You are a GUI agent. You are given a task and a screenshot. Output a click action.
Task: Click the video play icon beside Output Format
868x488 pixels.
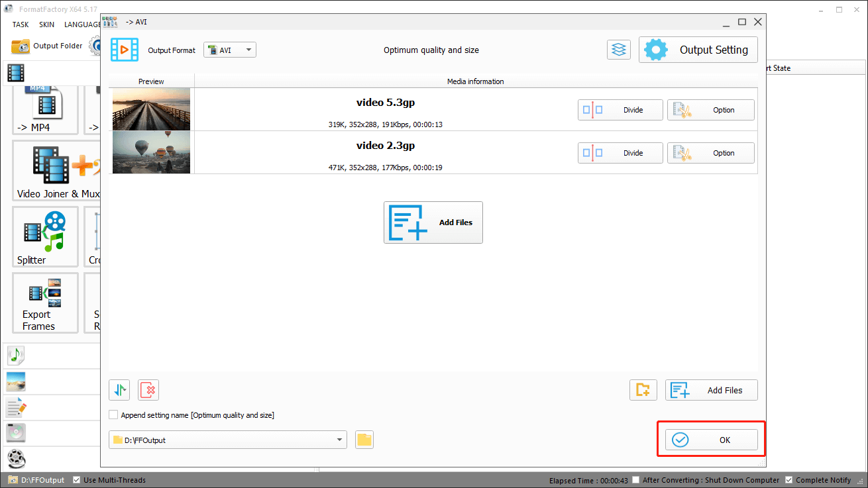125,50
